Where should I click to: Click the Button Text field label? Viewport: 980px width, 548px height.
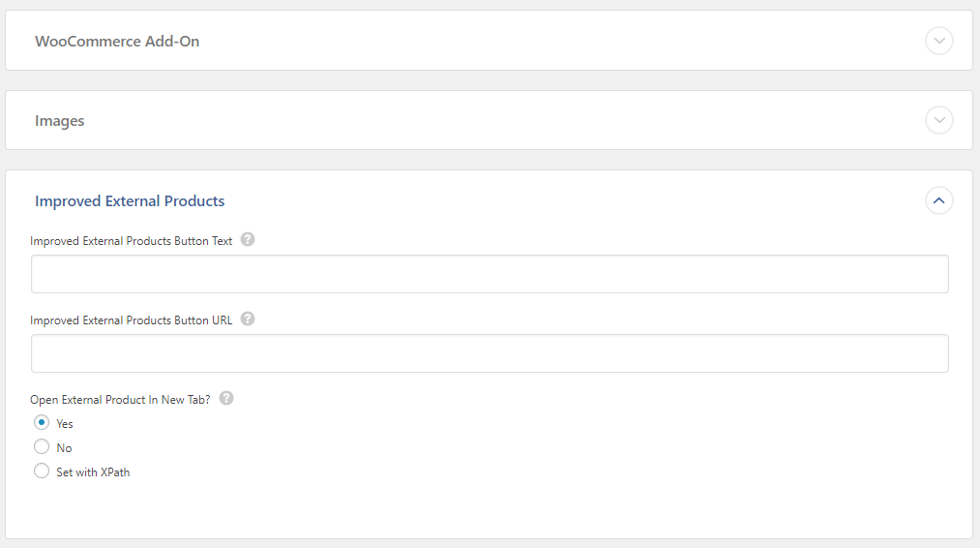point(132,241)
